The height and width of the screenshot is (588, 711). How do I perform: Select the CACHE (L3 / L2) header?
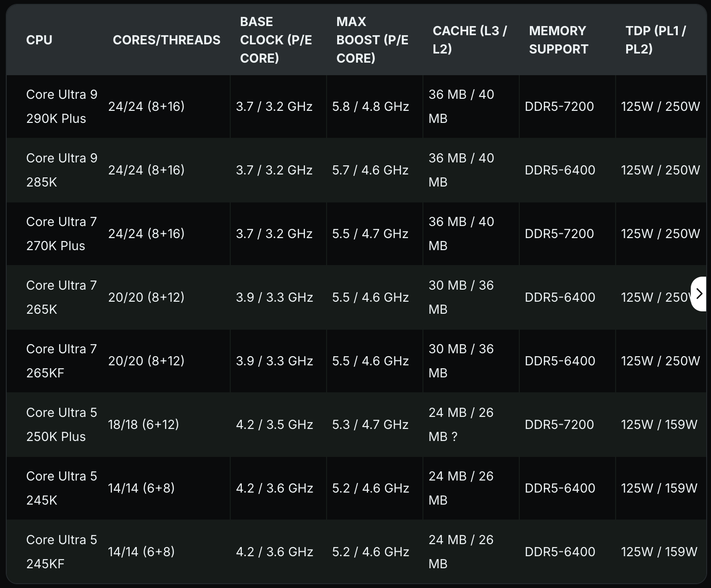[470, 40]
